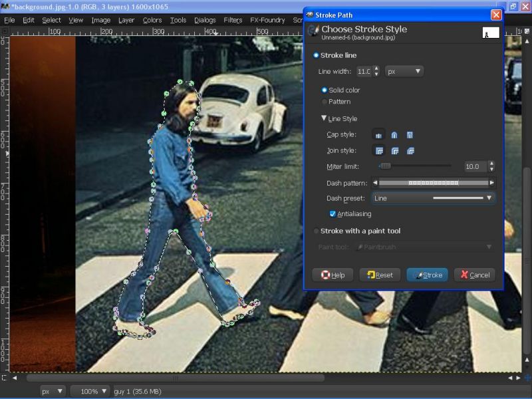The width and height of the screenshot is (532, 399).
Task: Select the Miter join style icon
Action: (x=379, y=151)
